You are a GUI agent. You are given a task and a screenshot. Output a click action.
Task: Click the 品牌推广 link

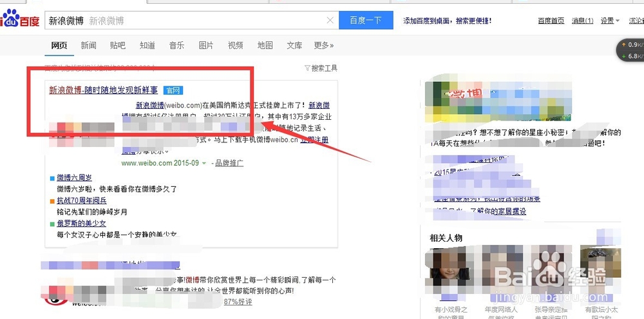229,163
